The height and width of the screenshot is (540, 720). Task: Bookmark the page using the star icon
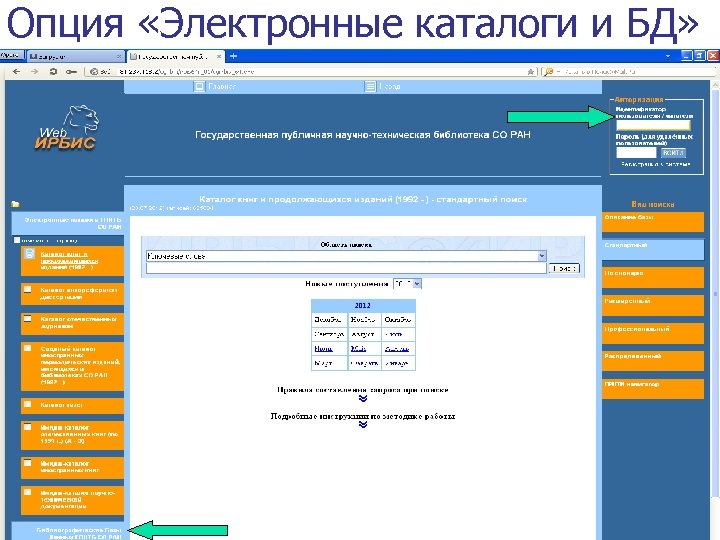pos(531,72)
